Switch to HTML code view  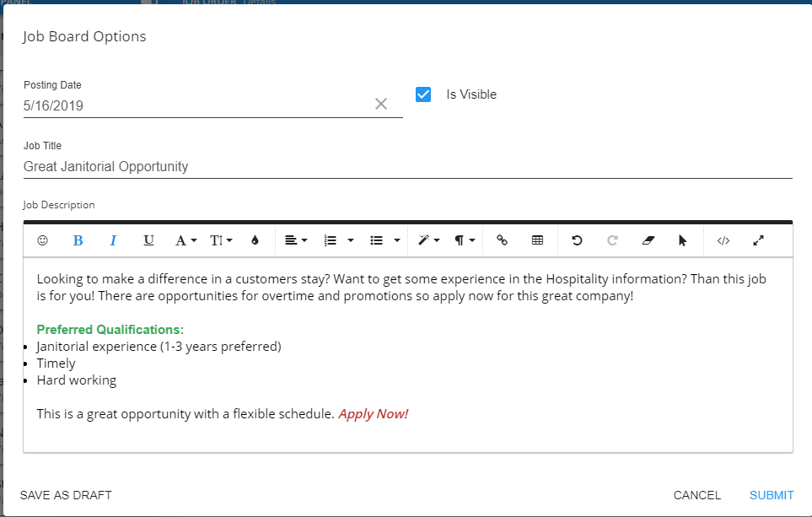click(x=723, y=240)
